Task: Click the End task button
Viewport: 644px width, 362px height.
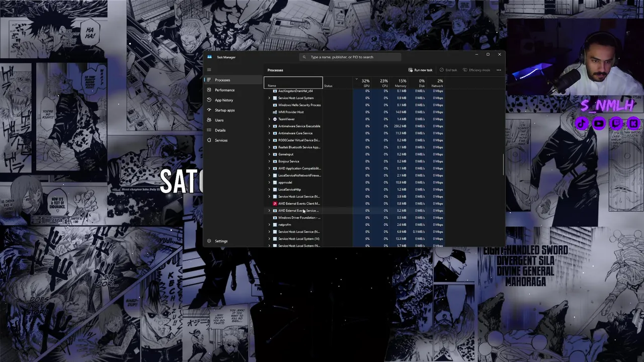Action: click(x=448, y=70)
